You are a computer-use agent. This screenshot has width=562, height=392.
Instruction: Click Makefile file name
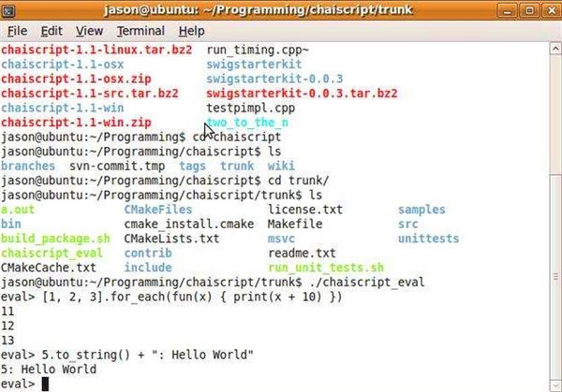[295, 225]
